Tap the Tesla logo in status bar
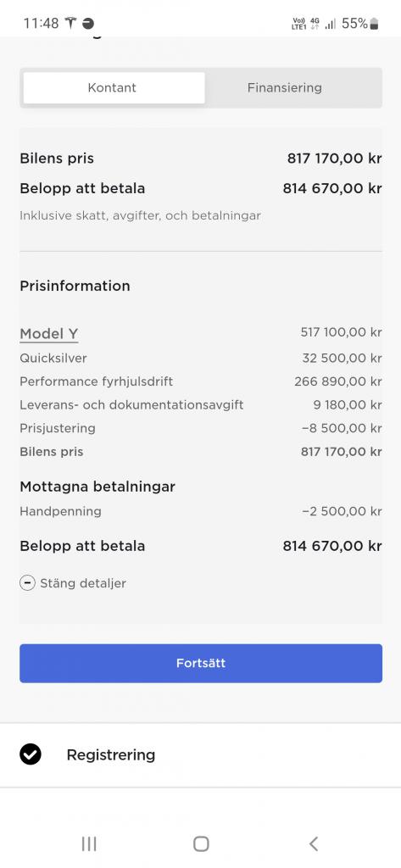This screenshot has height=868, width=401. [71, 23]
